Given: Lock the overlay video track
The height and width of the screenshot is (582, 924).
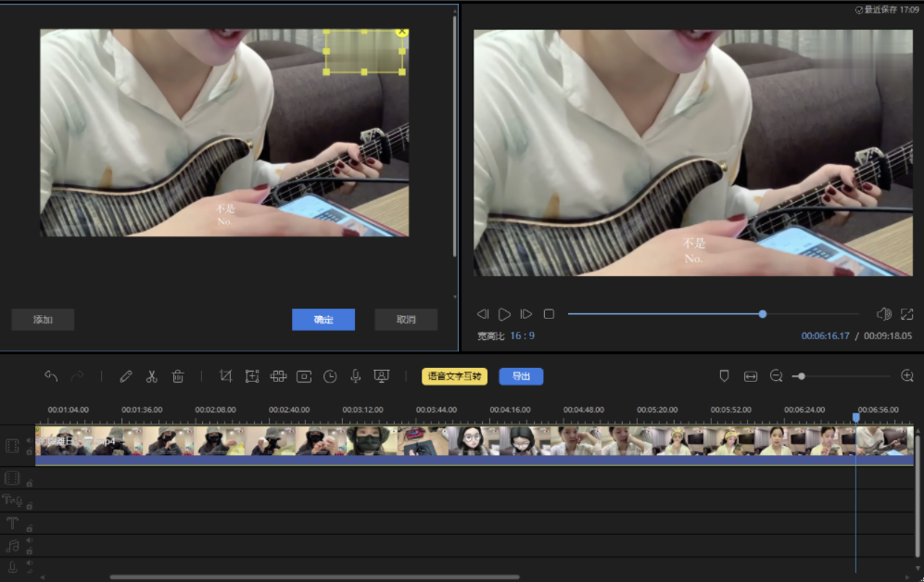Looking at the screenshot, I should [29, 483].
